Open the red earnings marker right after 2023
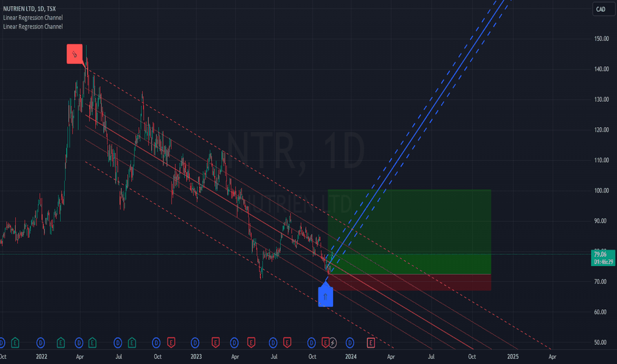The height and width of the screenshot is (364, 617). [x=215, y=343]
